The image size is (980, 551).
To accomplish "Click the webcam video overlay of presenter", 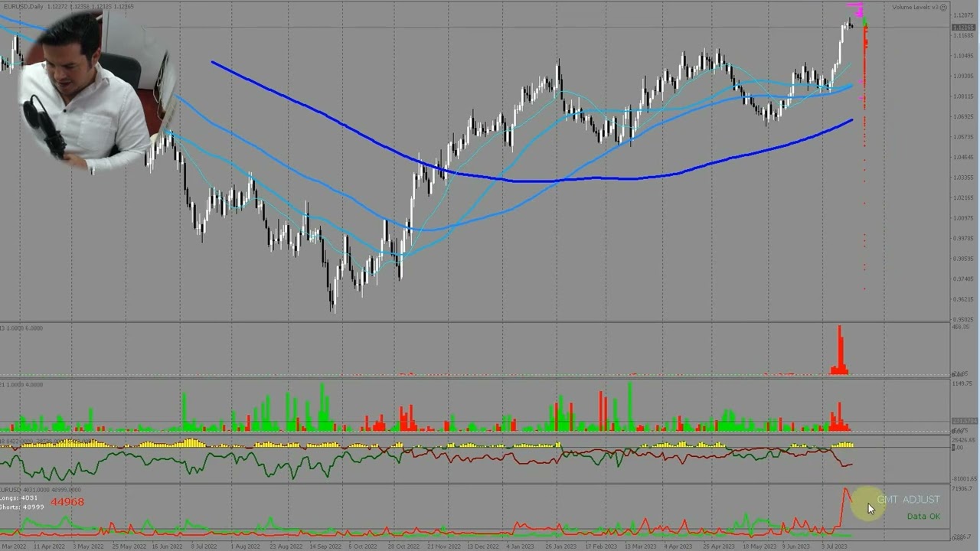I will pyautogui.click(x=96, y=90).
